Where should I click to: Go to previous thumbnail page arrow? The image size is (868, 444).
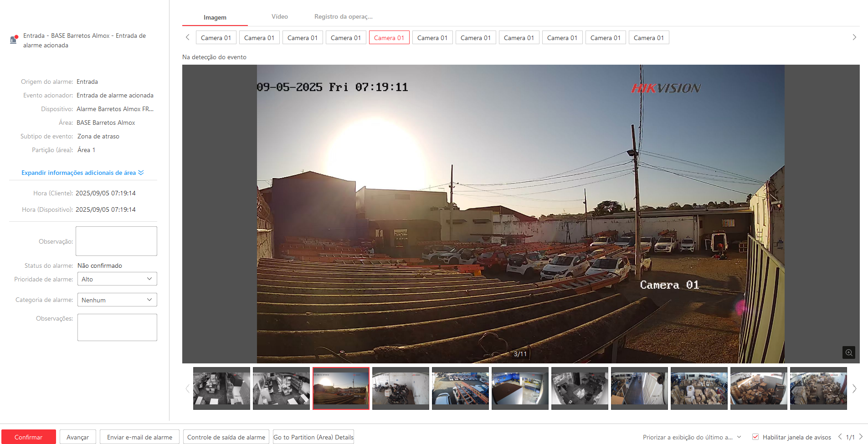(187, 388)
